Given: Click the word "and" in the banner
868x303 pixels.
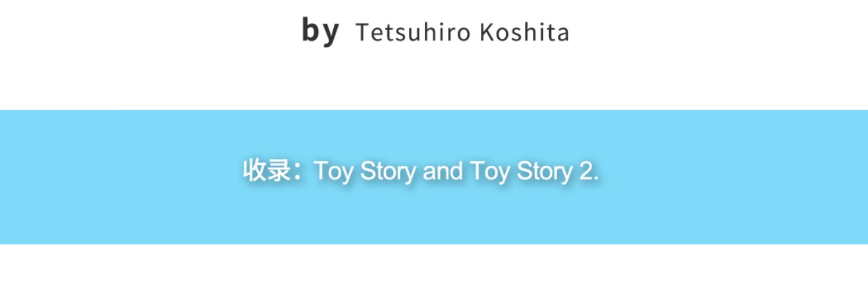Looking at the screenshot, I should [443, 172].
